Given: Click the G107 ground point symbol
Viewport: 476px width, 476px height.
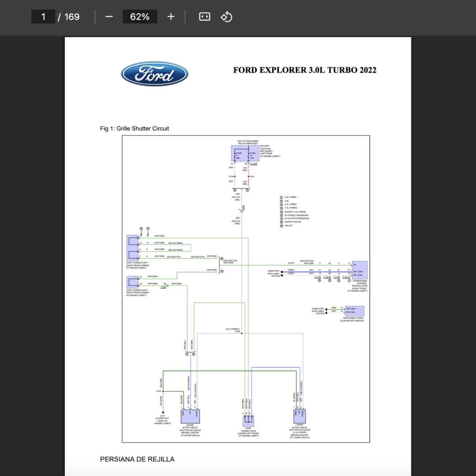Looking at the screenshot, I should pos(163,413).
